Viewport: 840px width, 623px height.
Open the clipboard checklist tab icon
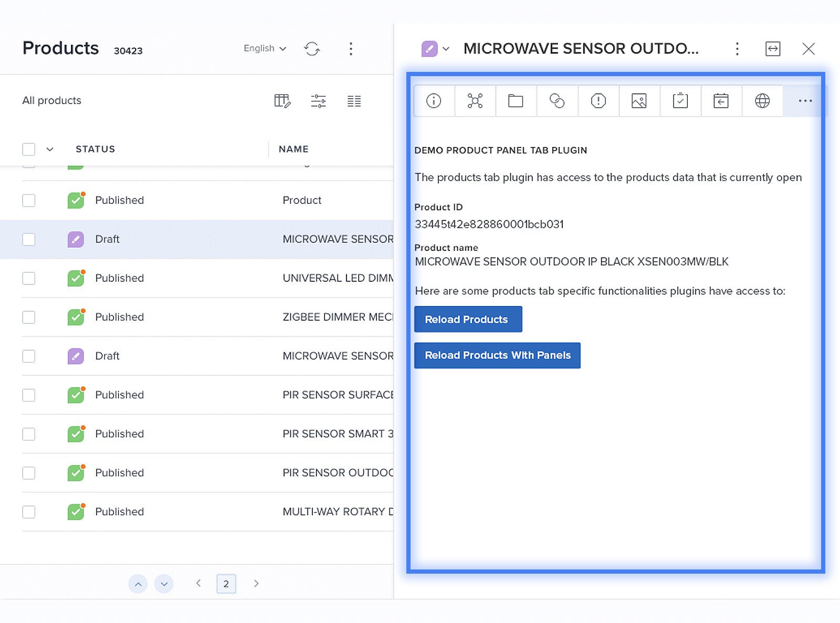pos(680,101)
